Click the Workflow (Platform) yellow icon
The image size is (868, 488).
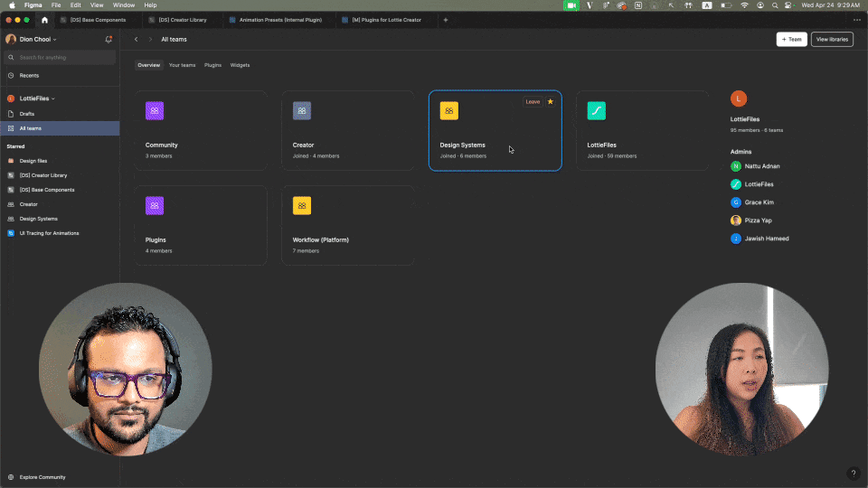[x=302, y=206]
